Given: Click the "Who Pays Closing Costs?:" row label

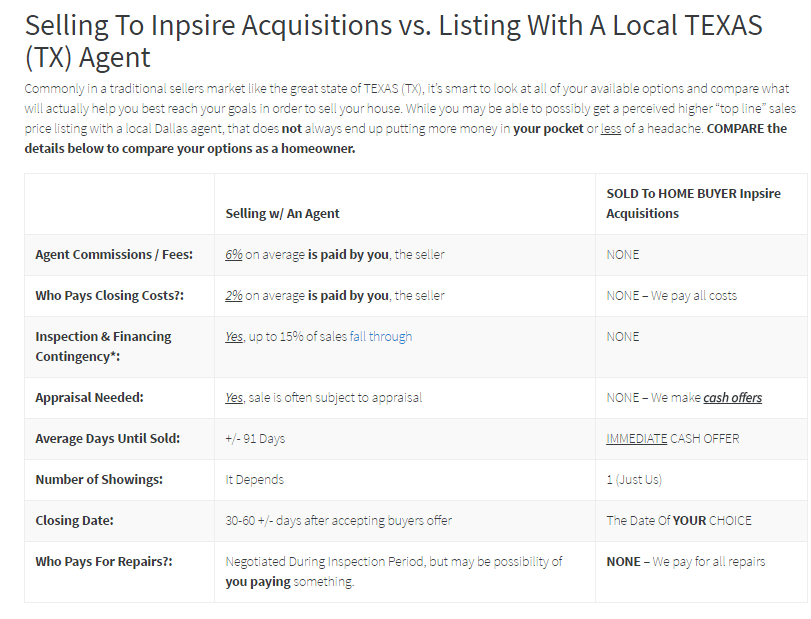Looking at the screenshot, I should [x=110, y=296].
